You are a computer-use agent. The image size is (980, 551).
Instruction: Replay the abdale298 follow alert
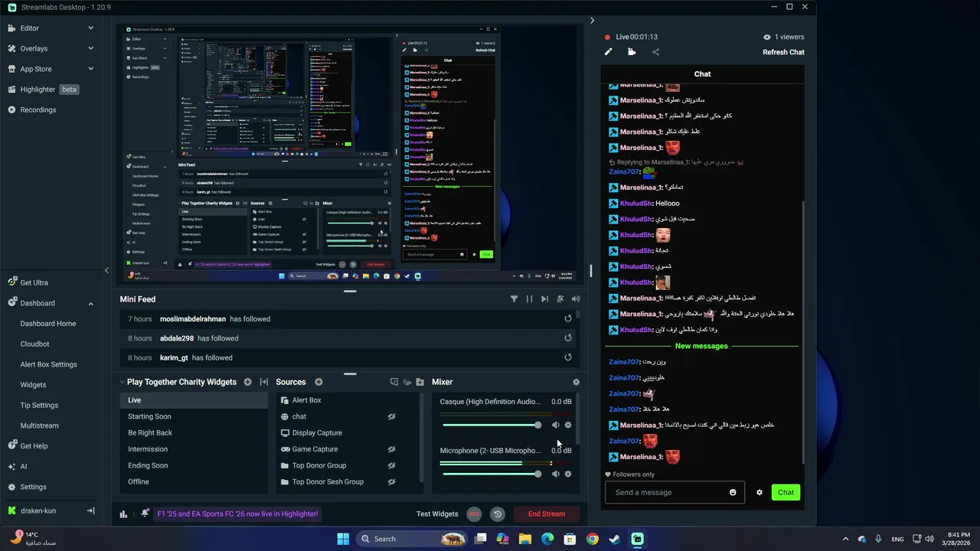click(568, 338)
